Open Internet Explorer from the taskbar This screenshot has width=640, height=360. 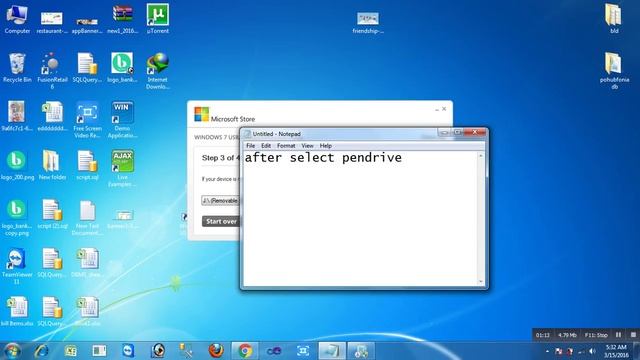[x=41, y=351]
